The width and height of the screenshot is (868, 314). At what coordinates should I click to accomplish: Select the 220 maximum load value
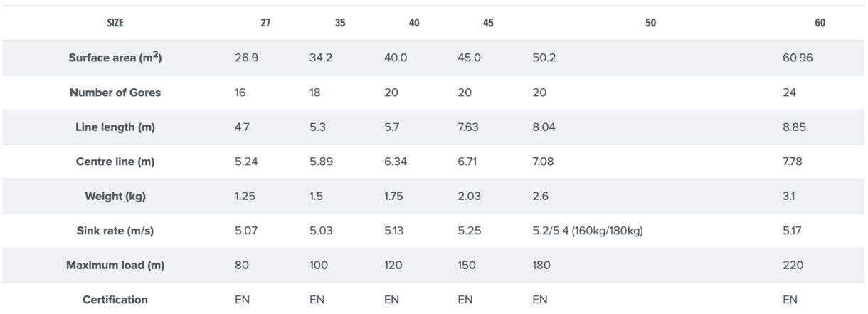(792, 266)
